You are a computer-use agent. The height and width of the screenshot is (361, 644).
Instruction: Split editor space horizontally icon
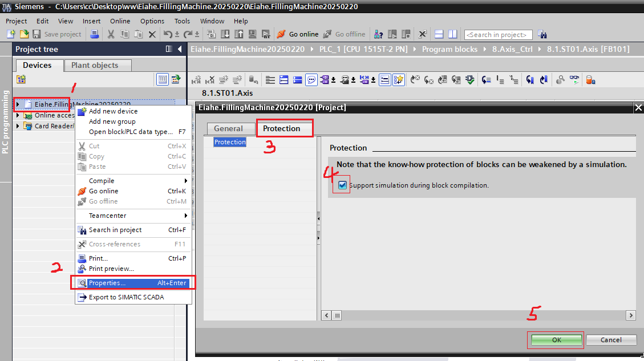(x=439, y=34)
